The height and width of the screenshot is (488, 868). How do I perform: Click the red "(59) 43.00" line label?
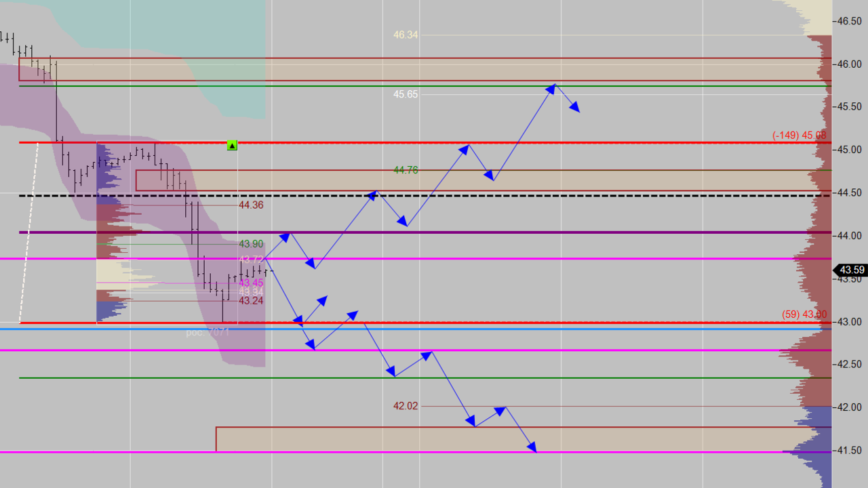point(804,314)
